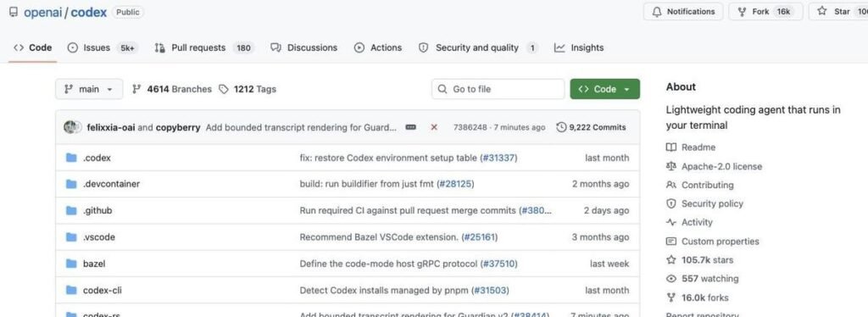Switch to the Code tab
This screenshot has height=317, width=868.
(33, 47)
